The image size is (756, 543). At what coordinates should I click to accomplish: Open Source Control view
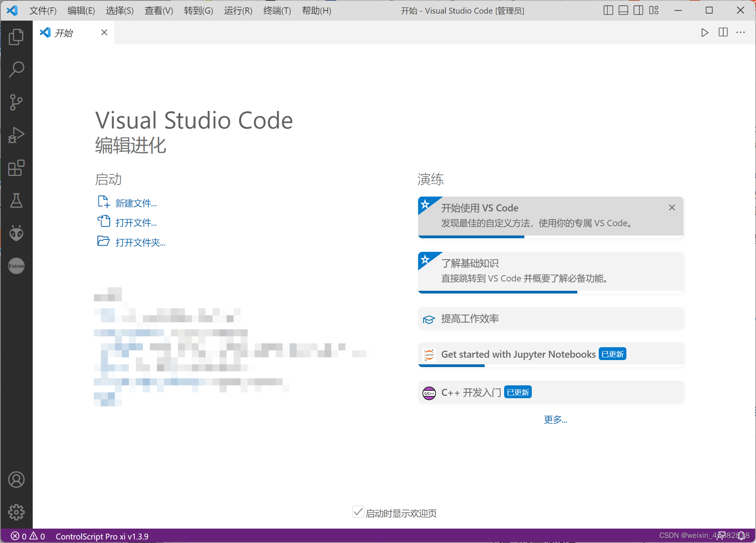click(16, 102)
